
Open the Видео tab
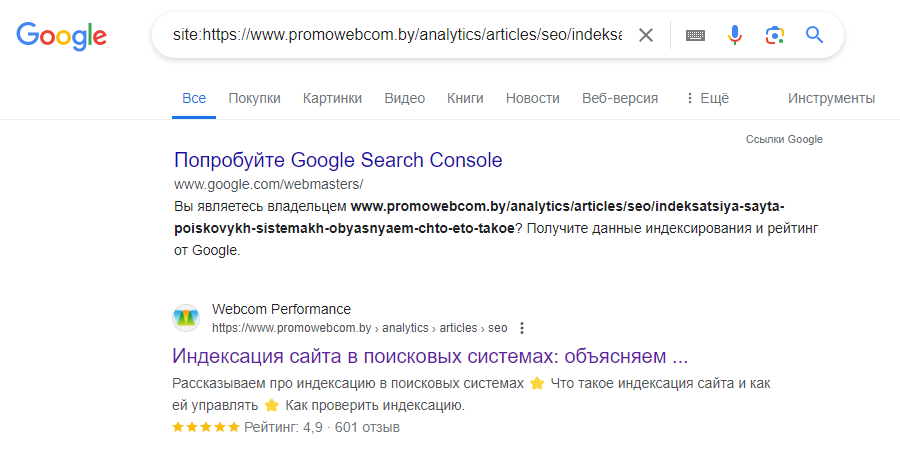(405, 98)
